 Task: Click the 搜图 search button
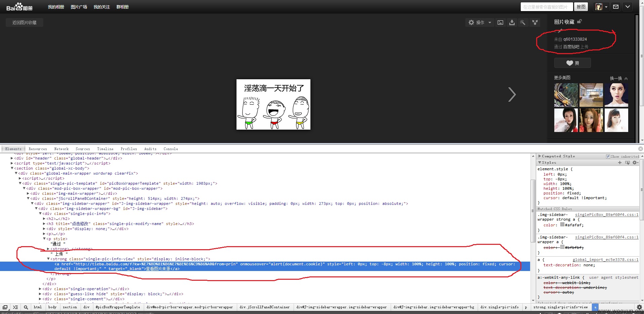click(581, 7)
